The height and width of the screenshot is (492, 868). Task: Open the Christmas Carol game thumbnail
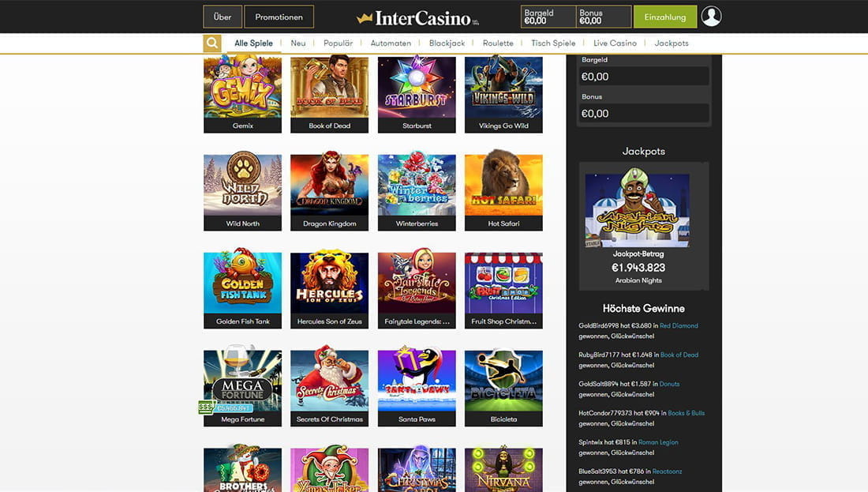coord(417,469)
